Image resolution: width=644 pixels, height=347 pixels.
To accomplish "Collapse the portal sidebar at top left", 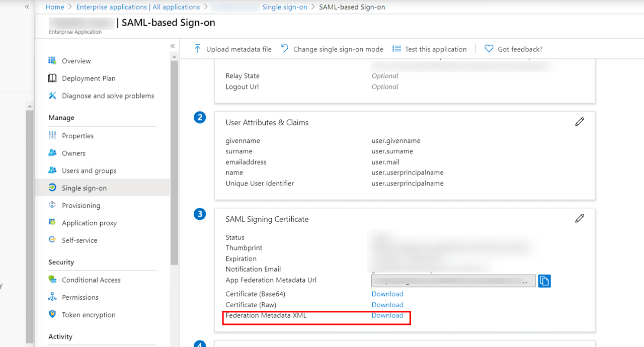I will 27,7.
